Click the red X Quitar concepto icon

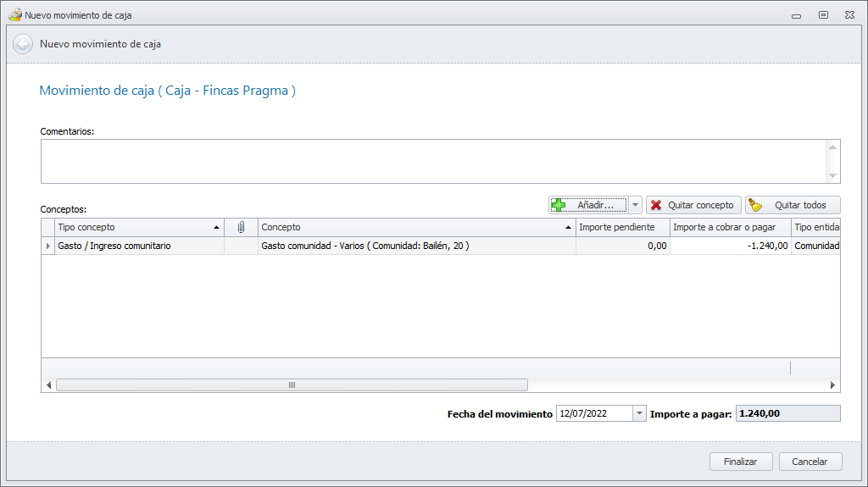point(656,205)
